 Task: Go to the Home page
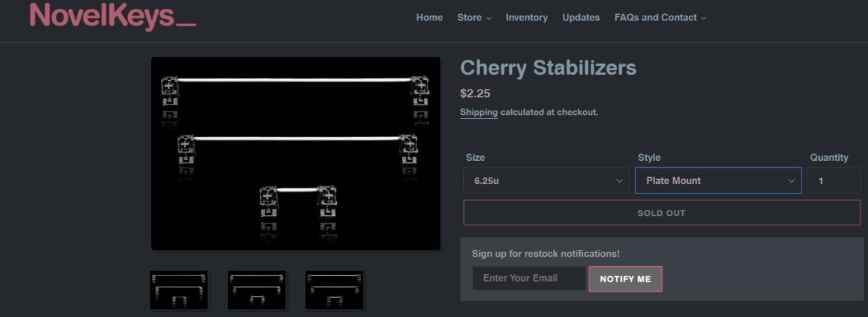(429, 18)
